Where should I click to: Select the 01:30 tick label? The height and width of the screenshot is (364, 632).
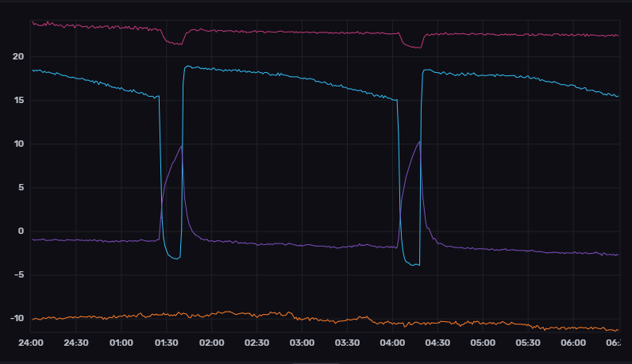point(166,343)
